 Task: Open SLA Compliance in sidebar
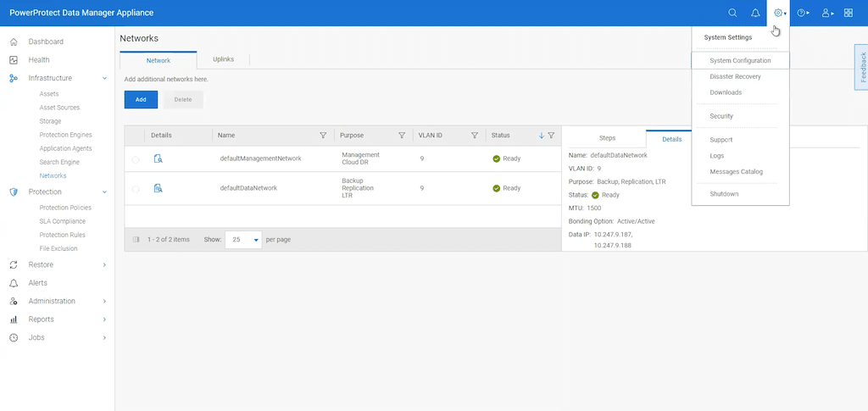click(62, 221)
